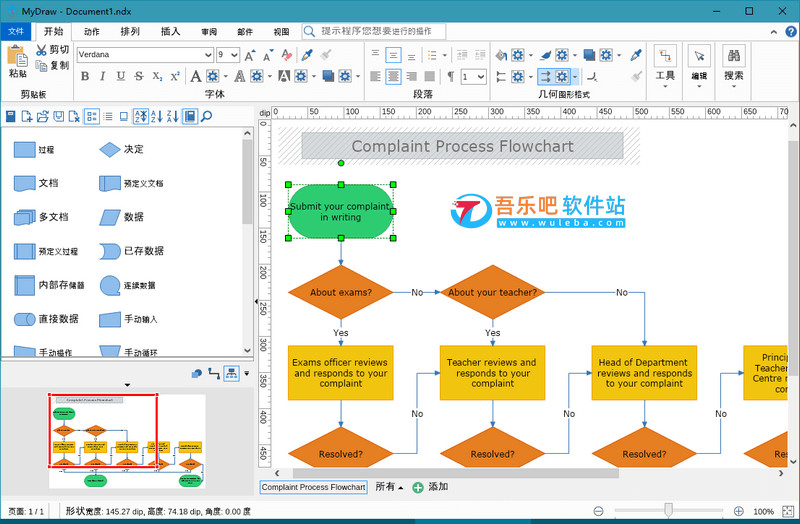Click the open library folder icon
Image resolution: width=800 pixels, height=524 pixels.
[43, 116]
